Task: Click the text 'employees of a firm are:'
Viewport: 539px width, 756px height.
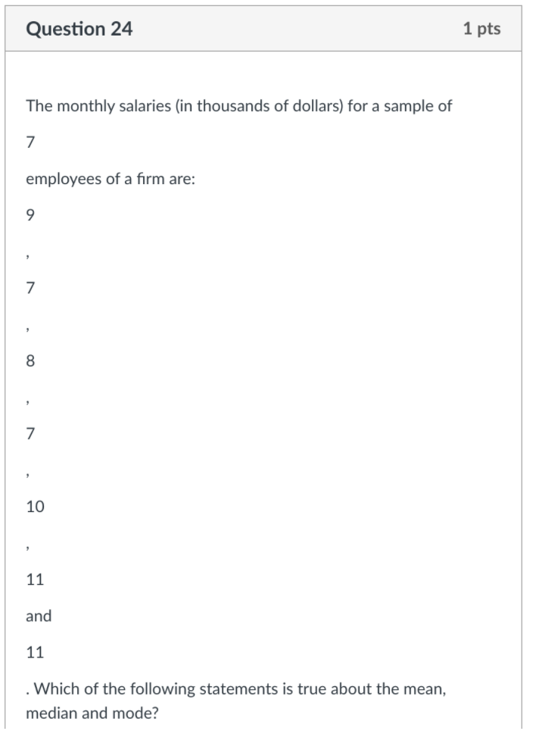Action: [x=111, y=179]
